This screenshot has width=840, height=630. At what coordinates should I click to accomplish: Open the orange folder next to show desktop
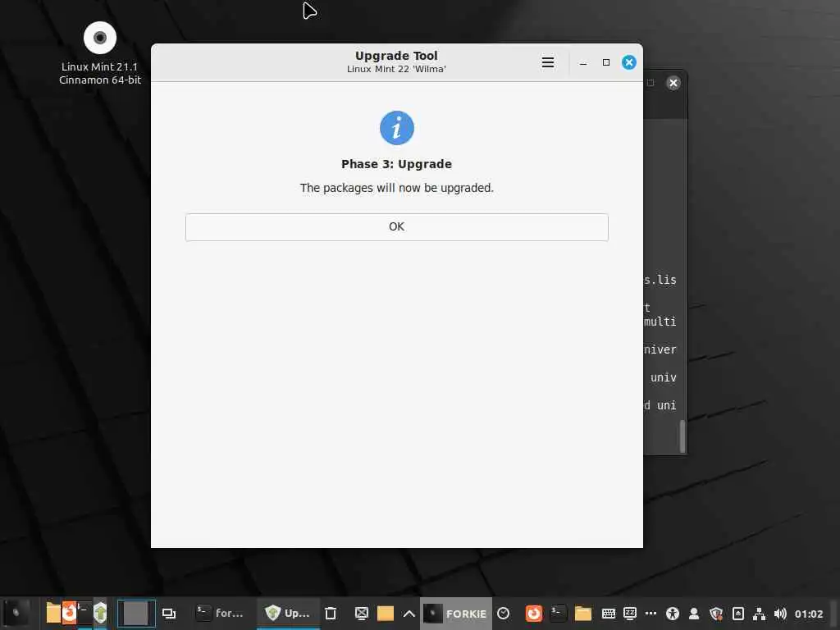(386, 614)
